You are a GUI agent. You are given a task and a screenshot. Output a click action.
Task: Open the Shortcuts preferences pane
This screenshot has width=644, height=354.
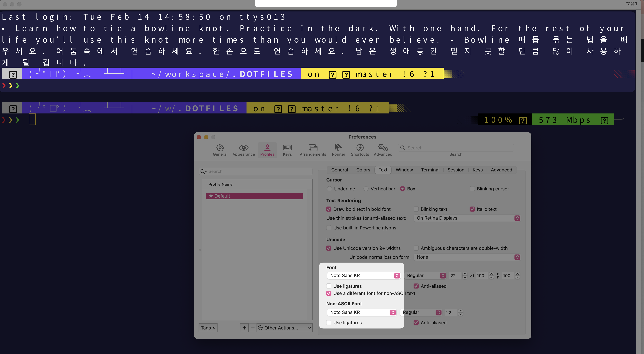360,150
